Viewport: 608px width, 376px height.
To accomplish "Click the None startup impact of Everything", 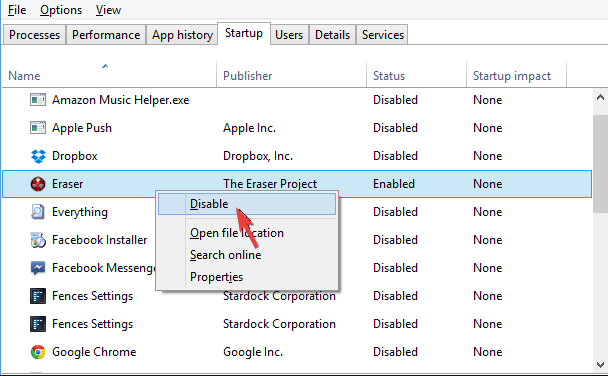I will (488, 212).
